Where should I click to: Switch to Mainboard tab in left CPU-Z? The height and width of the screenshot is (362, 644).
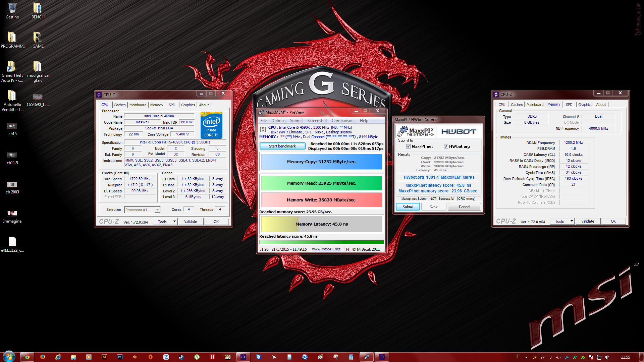138,105
